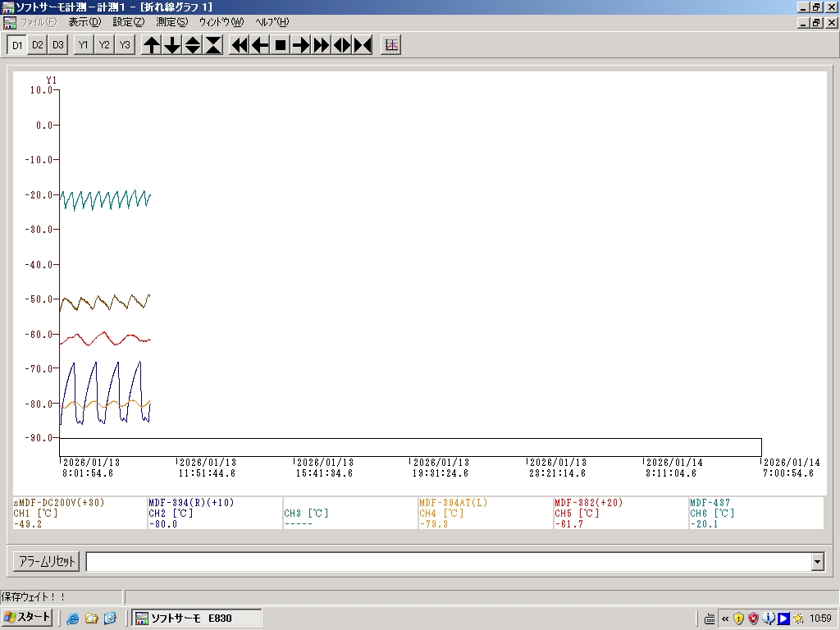Image resolution: width=840 pixels, height=630 pixels.
Task: Toggle the D2 data group button
Action: point(38,45)
